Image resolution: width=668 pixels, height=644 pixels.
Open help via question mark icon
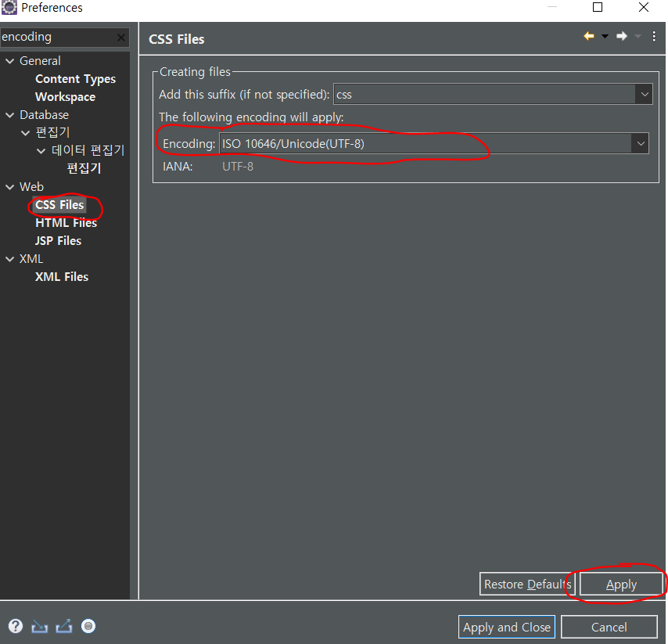(16, 626)
